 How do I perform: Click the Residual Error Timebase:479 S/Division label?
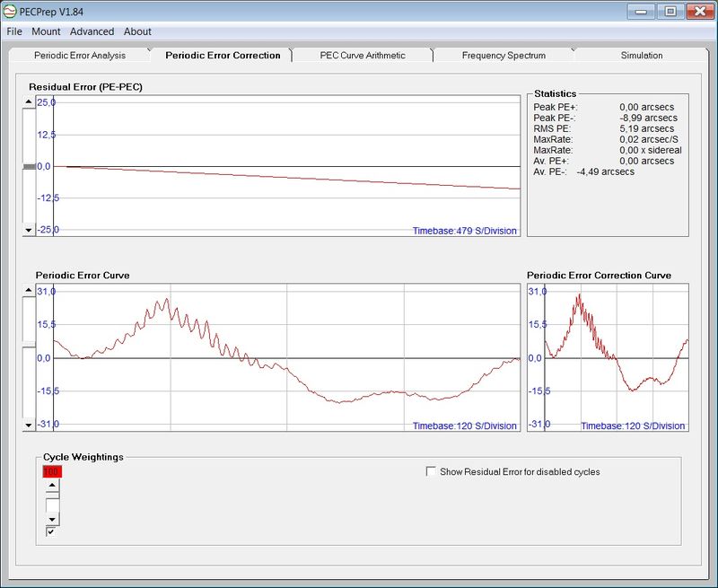464,231
